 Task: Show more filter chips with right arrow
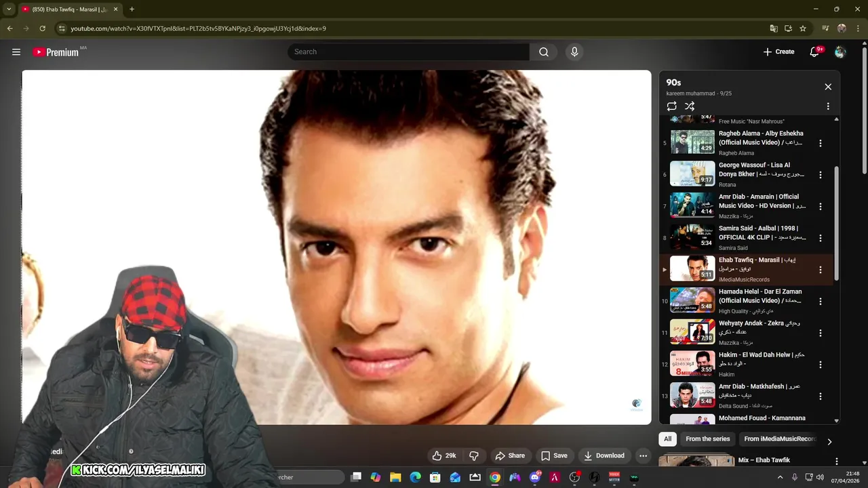[829, 442]
